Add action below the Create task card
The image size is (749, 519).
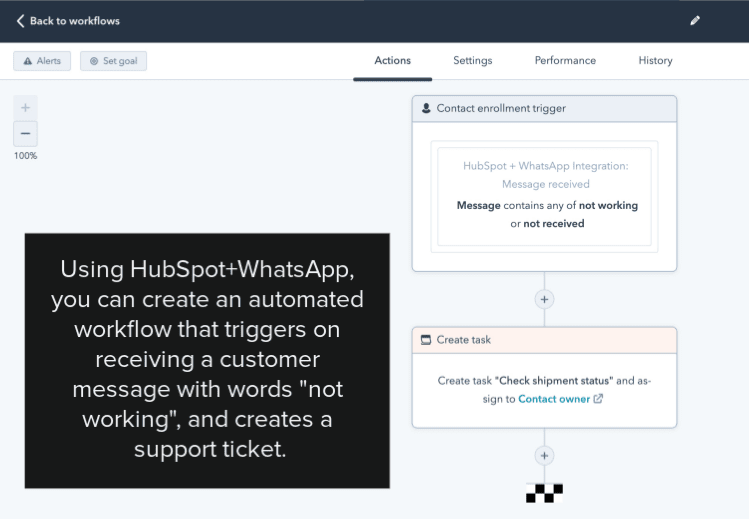pyautogui.click(x=544, y=455)
